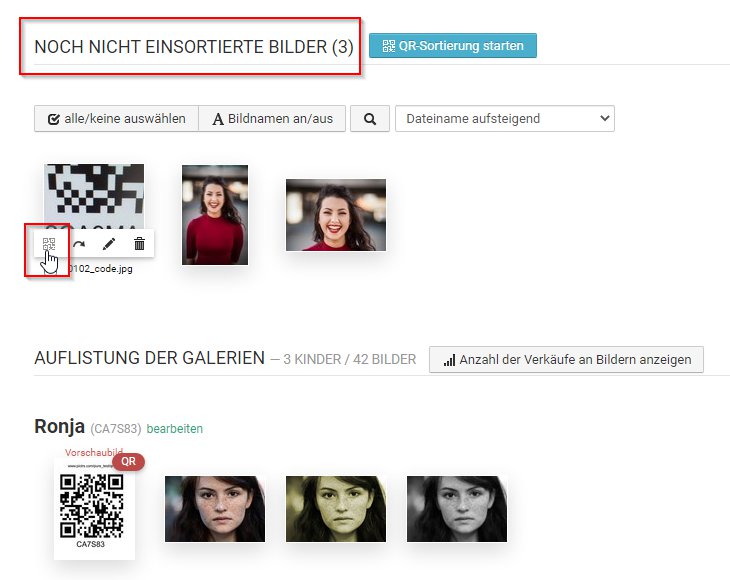Select the QR code image thumbnail 0102_code.jpg
Viewport: 730px width, 580px height.
tap(94, 195)
